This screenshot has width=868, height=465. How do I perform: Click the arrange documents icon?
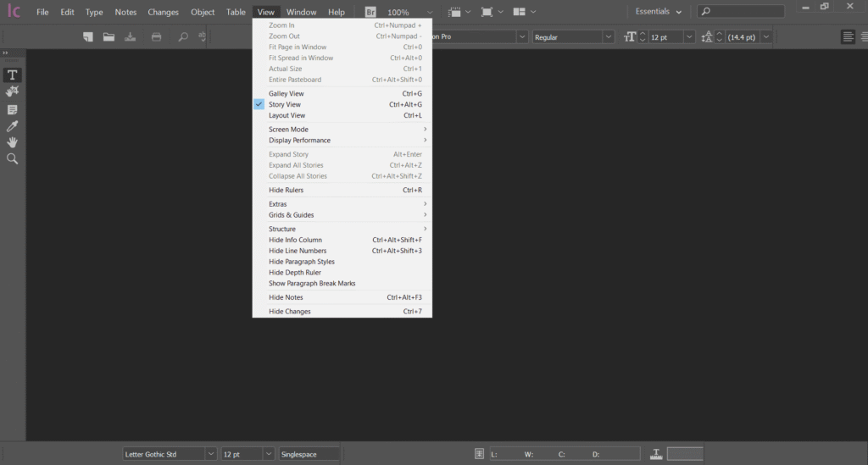(519, 12)
